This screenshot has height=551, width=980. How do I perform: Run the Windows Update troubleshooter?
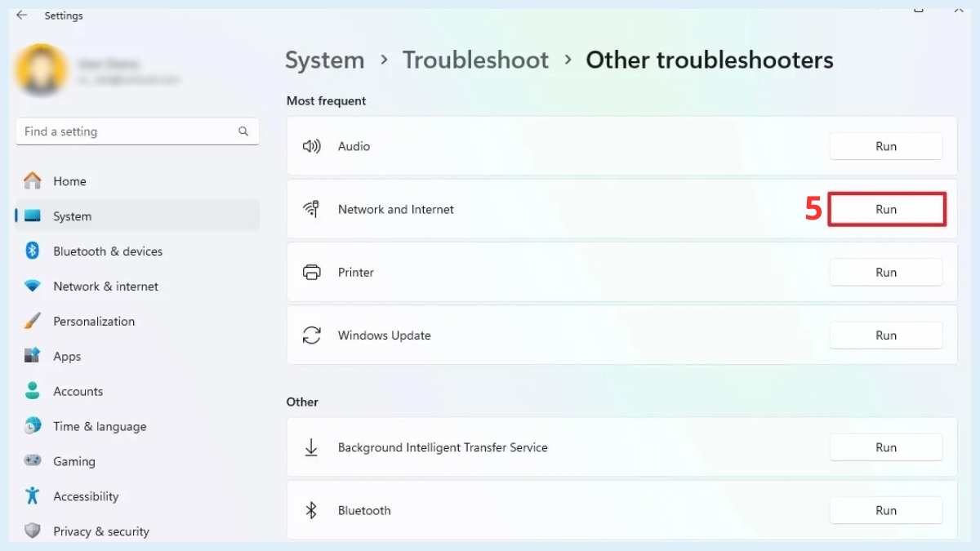coord(886,335)
